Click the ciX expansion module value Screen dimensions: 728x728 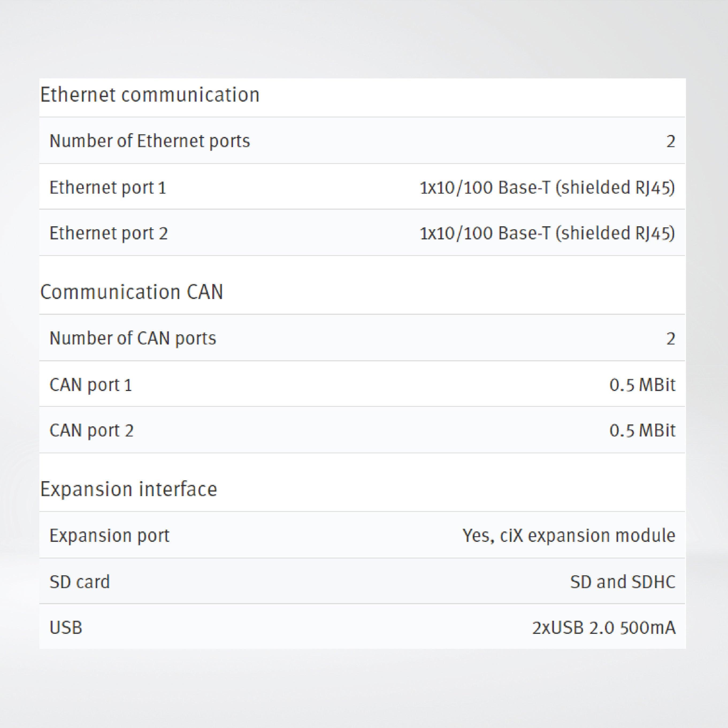(x=569, y=536)
